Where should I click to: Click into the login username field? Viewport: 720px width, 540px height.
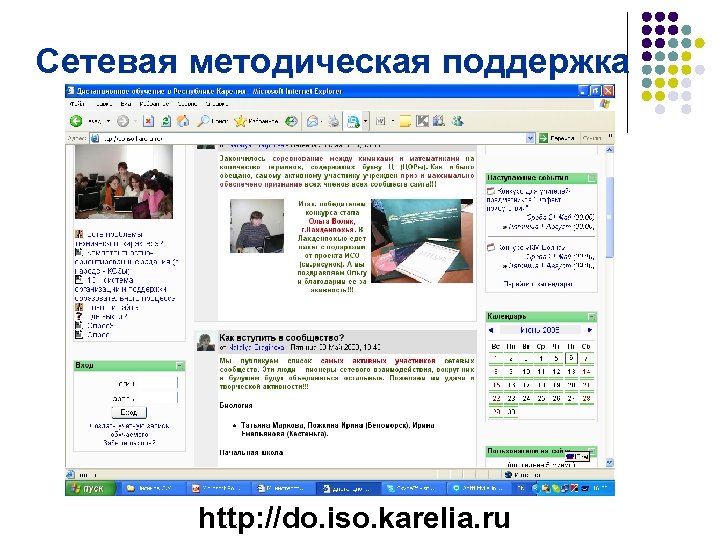click(x=157, y=383)
